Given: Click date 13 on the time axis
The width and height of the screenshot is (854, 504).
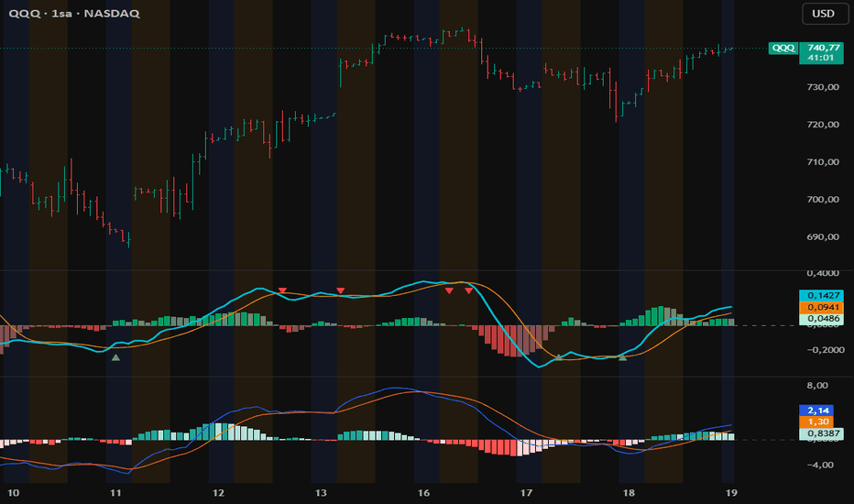Looking at the screenshot, I should [x=321, y=493].
